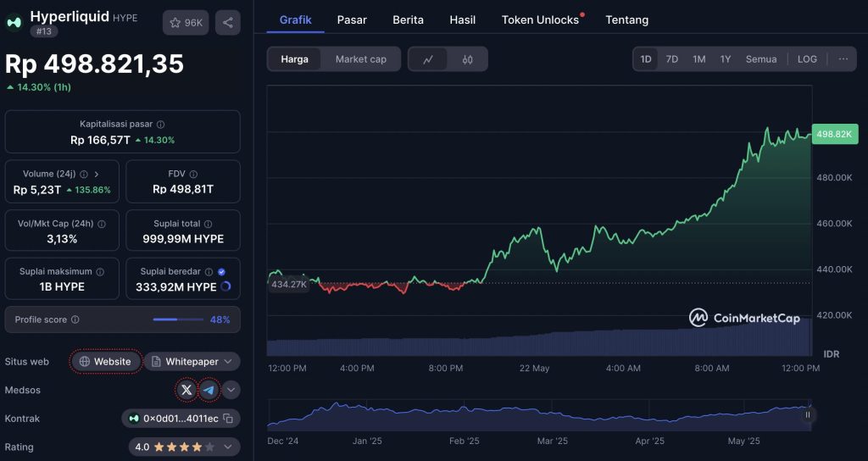Visit the Website link
The width and height of the screenshot is (868, 461).
coord(106,361)
